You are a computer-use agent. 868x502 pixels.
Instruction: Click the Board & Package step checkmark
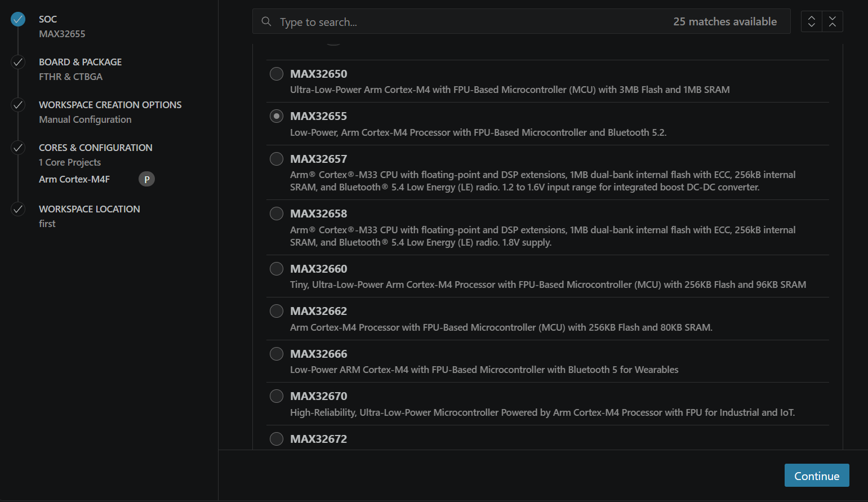pyautogui.click(x=18, y=62)
